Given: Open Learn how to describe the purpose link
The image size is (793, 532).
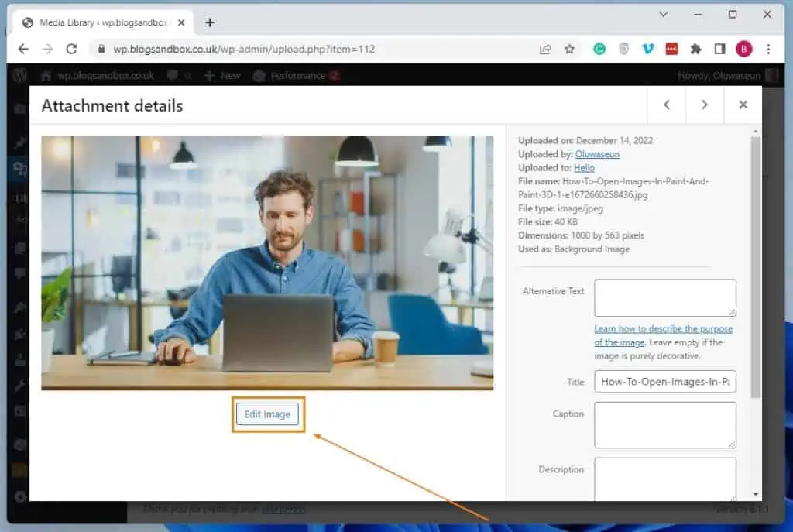Looking at the screenshot, I should (663, 335).
